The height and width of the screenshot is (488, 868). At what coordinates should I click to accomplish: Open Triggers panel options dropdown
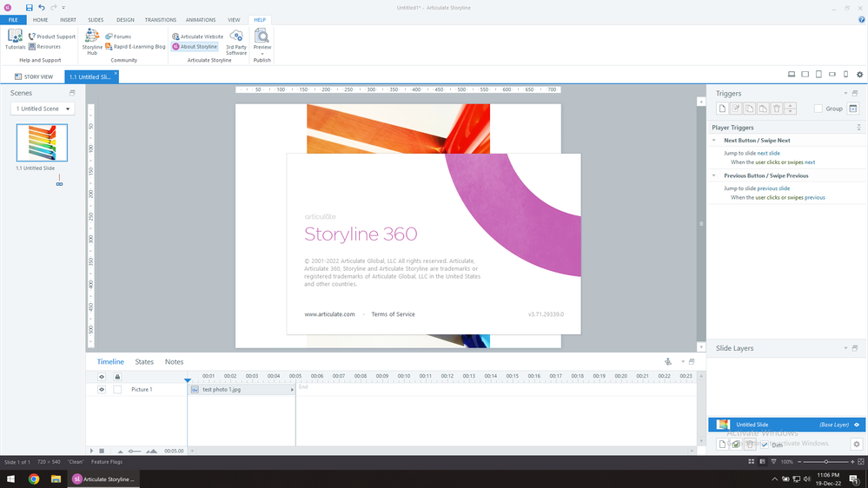[845, 94]
